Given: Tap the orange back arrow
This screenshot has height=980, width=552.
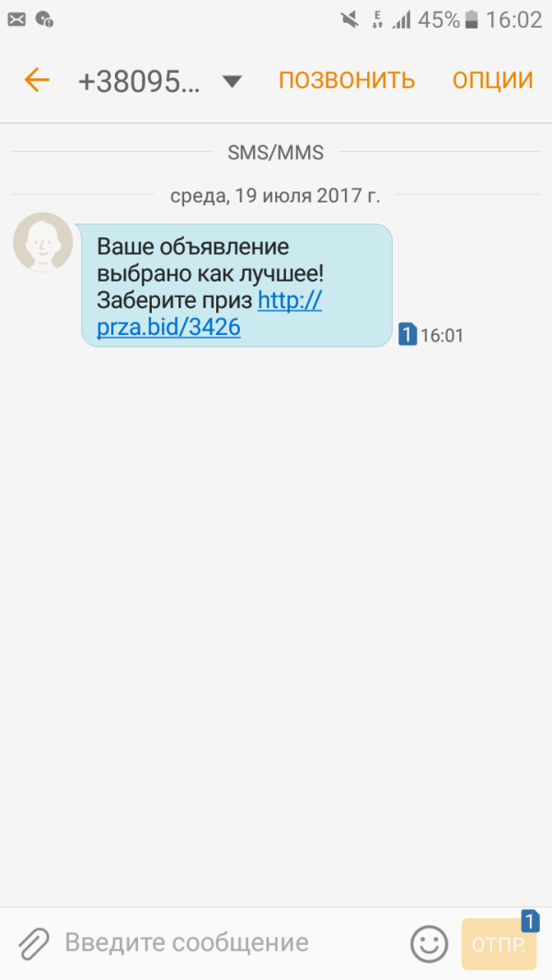Looking at the screenshot, I should pyautogui.click(x=36, y=80).
